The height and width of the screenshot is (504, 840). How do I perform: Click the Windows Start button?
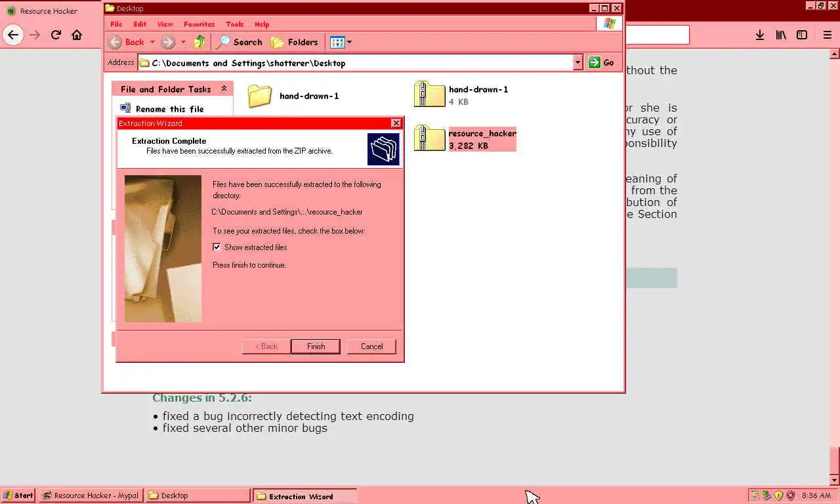pyautogui.click(x=18, y=495)
